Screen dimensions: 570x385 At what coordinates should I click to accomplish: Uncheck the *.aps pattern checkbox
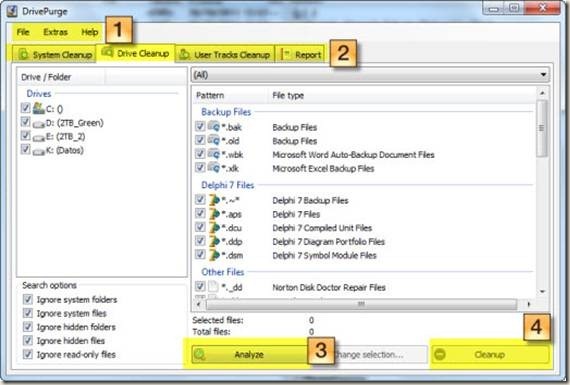pos(200,213)
